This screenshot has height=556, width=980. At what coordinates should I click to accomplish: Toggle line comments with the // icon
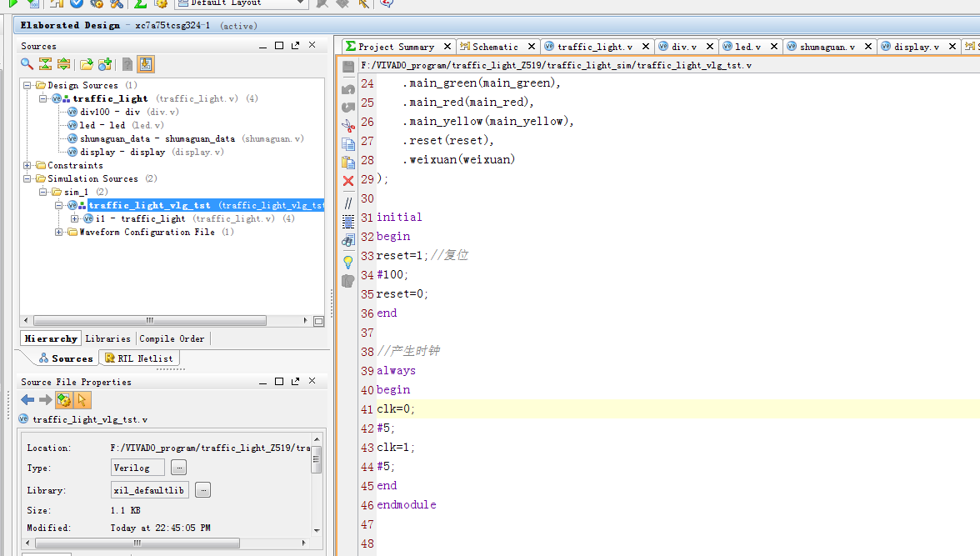pos(348,203)
